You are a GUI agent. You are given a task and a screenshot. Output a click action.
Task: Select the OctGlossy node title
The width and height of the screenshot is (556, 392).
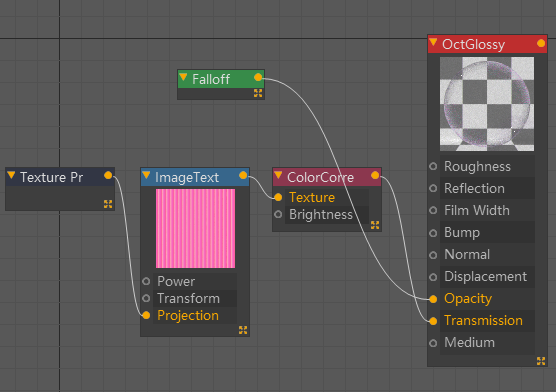pos(473,44)
